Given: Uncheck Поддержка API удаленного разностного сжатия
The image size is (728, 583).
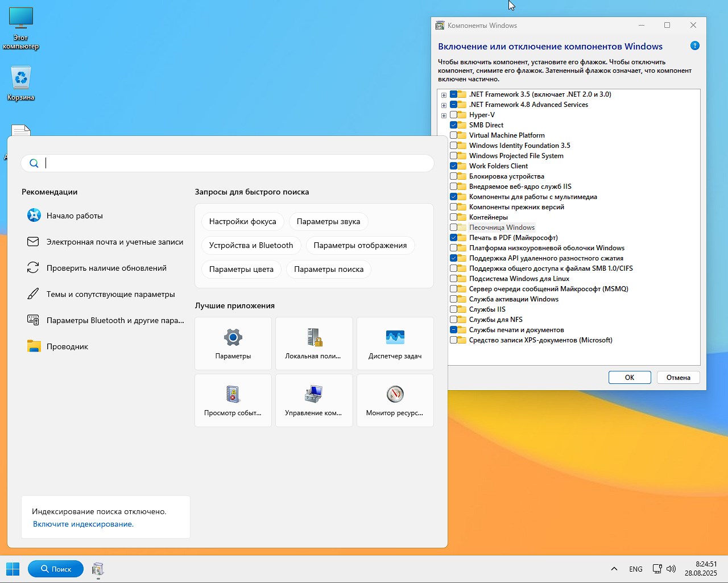Looking at the screenshot, I should 453,258.
